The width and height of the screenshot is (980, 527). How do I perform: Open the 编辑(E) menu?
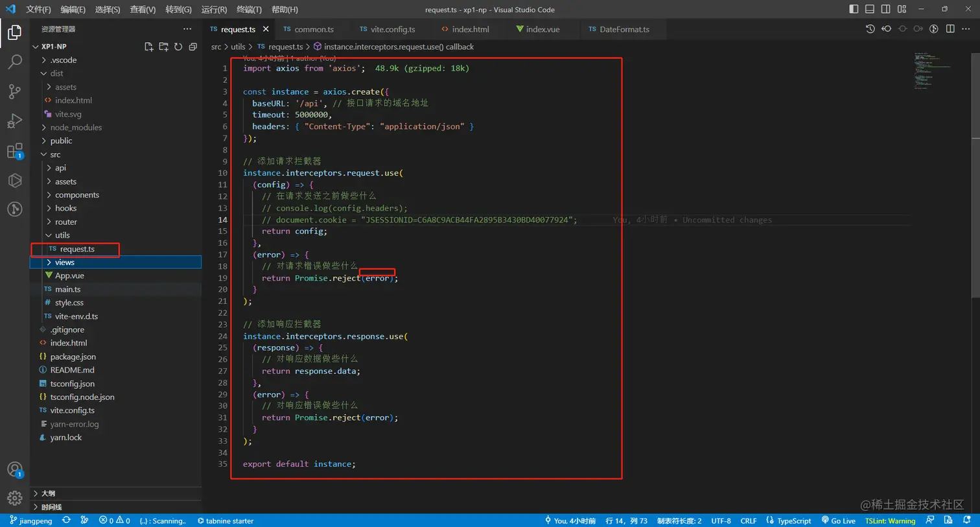pos(73,9)
